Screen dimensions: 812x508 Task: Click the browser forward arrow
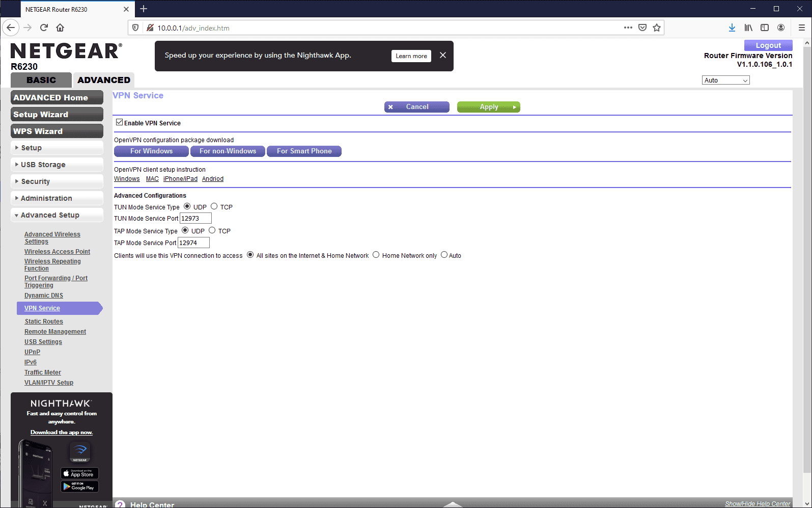click(x=27, y=28)
